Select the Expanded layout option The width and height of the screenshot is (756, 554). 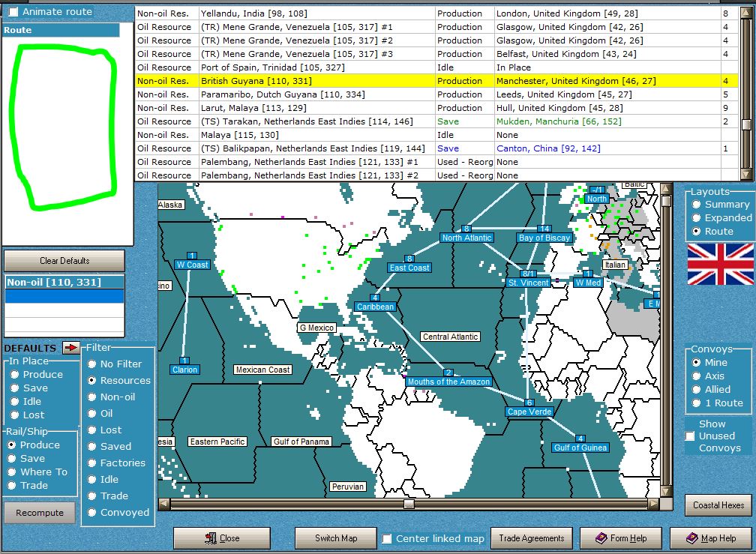(x=696, y=217)
